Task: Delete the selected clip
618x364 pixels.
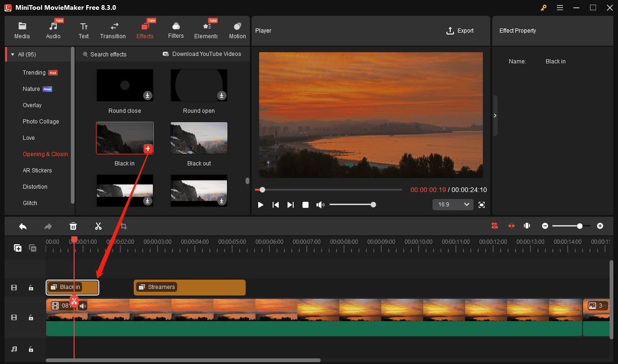Action: pos(73,226)
